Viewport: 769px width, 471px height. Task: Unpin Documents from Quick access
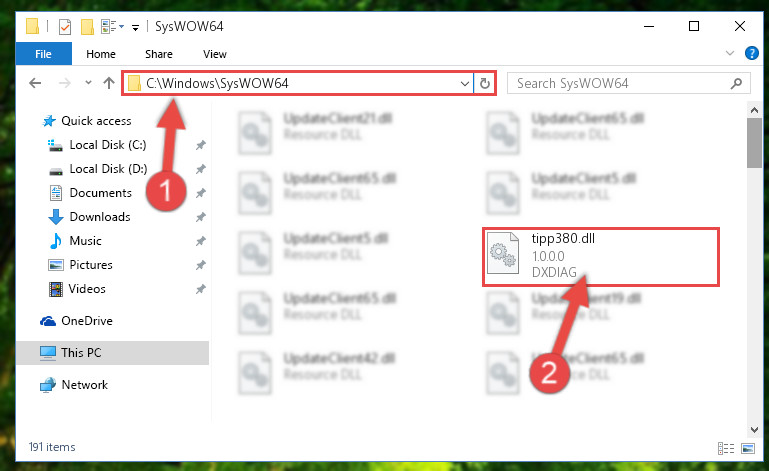(201, 193)
